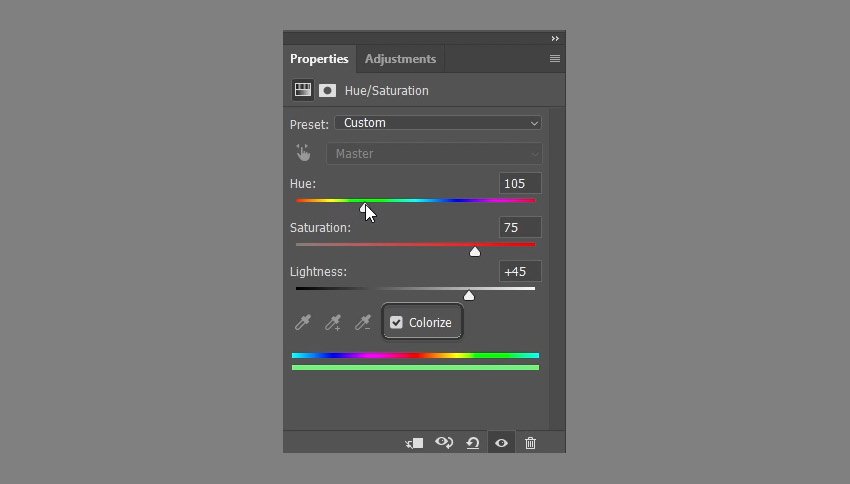Open the panel options menu
The width and height of the screenshot is (850, 484).
[555, 59]
